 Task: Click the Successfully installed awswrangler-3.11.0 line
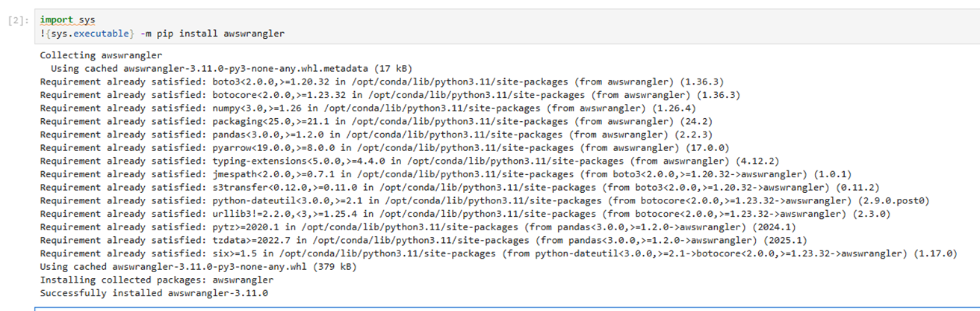[x=154, y=293]
